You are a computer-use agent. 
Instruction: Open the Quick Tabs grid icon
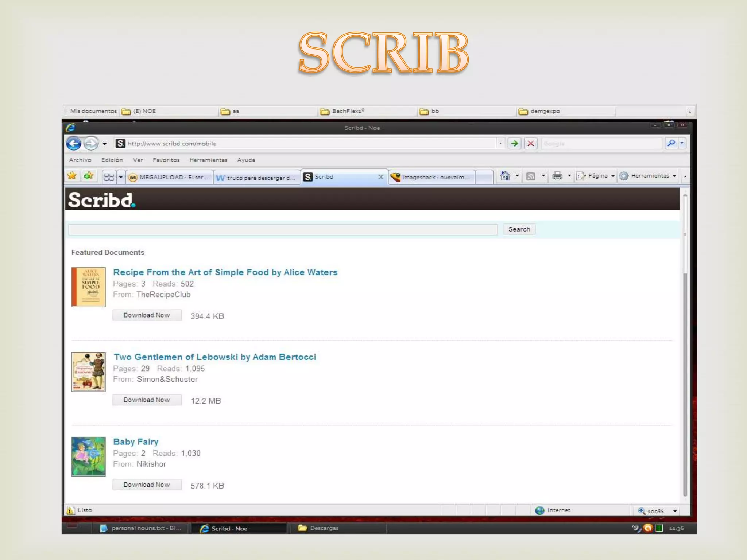[109, 177]
